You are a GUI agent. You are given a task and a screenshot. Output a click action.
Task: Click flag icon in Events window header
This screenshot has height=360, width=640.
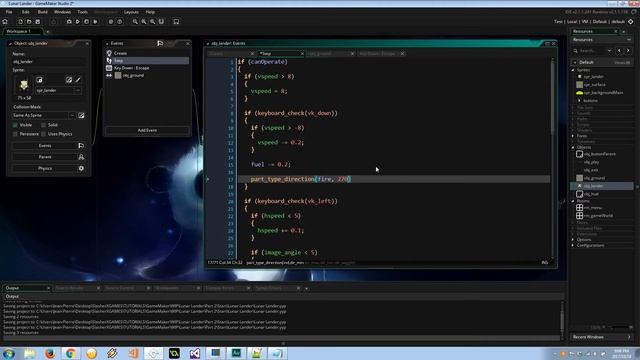[160, 43]
